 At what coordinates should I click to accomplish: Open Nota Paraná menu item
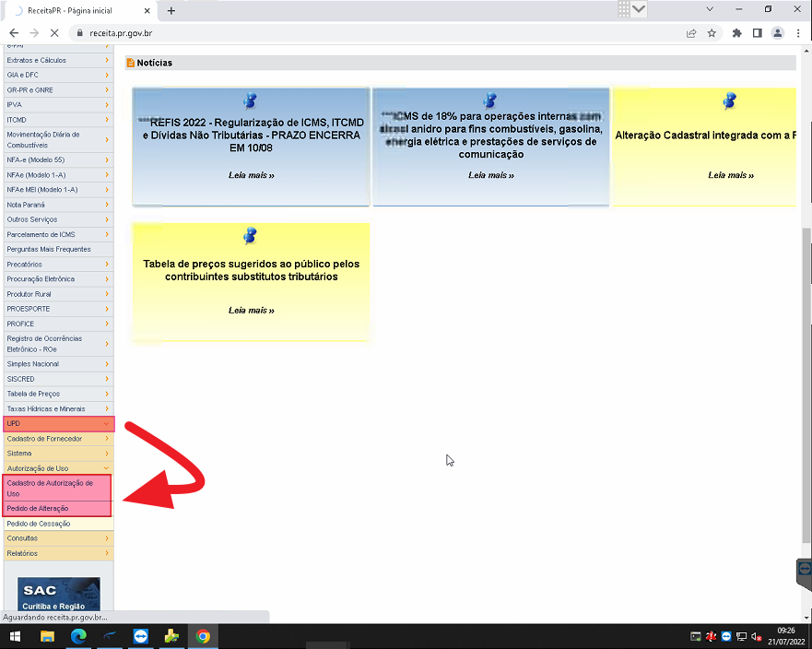click(x=58, y=205)
